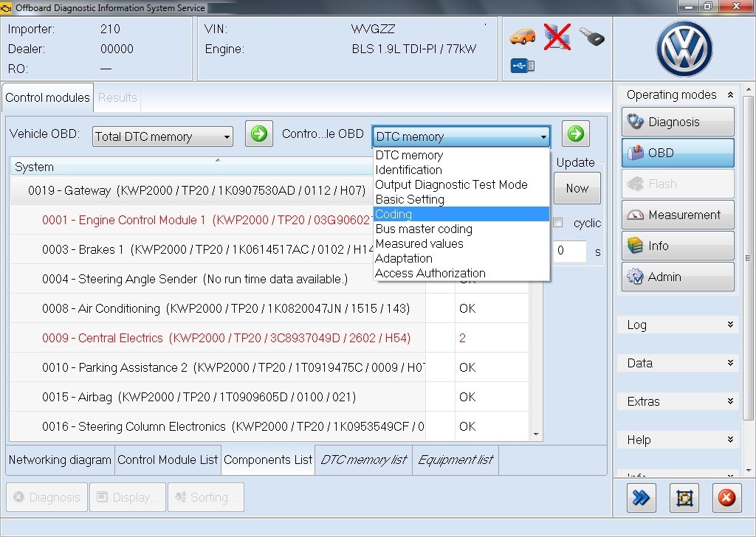Open Components List tab

pyautogui.click(x=268, y=460)
